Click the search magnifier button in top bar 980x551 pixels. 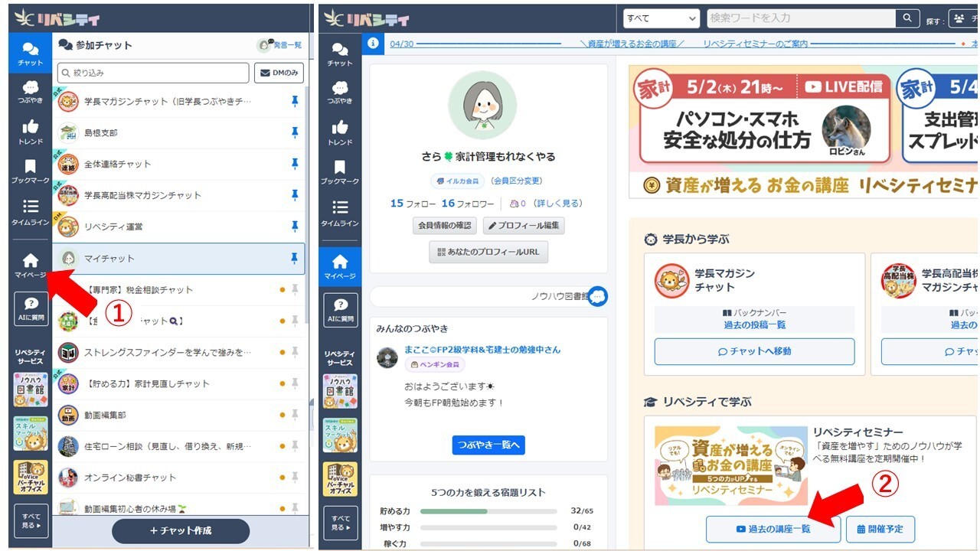907,18
